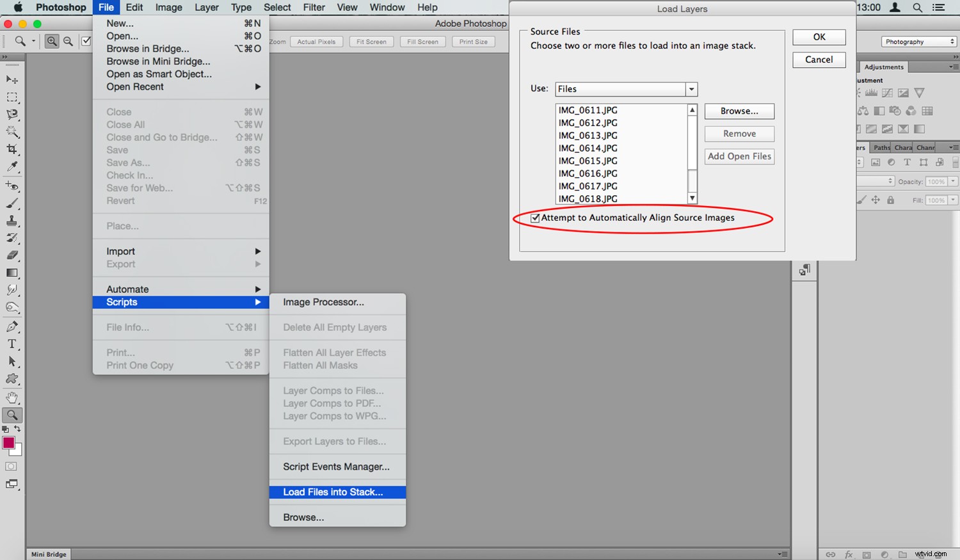
Task: Select the Brush tool
Action: point(12,204)
